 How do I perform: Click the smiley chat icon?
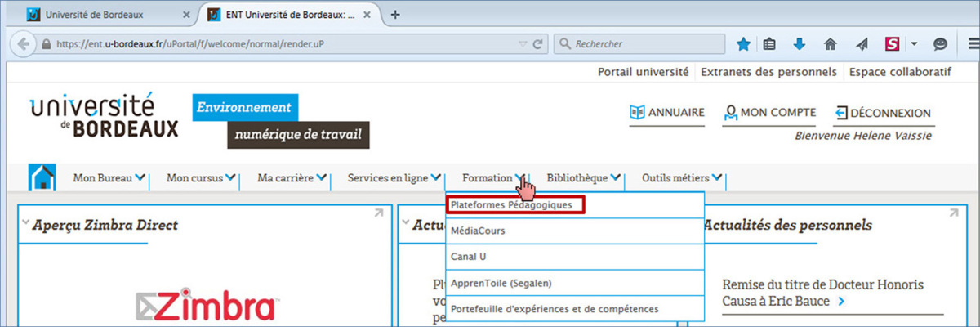click(941, 44)
